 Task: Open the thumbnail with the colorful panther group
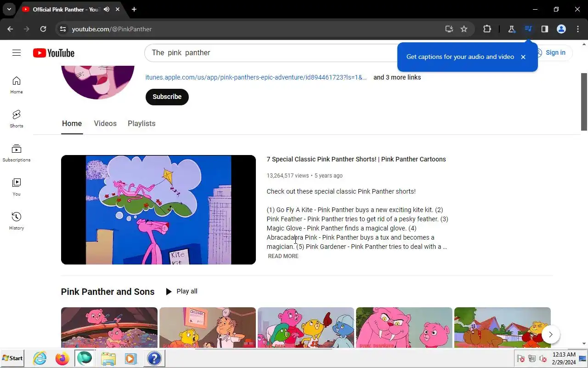coord(306,328)
